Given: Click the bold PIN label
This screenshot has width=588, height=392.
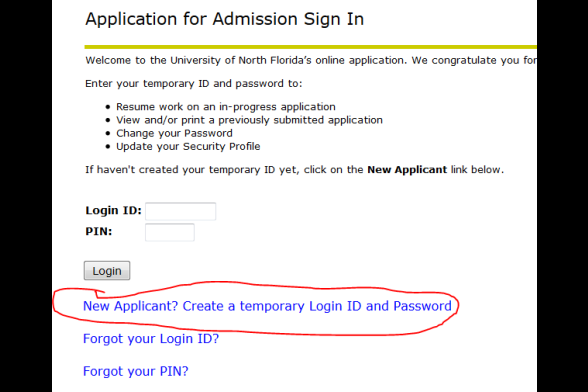Looking at the screenshot, I should pyautogui.click(x=99, y=231).
